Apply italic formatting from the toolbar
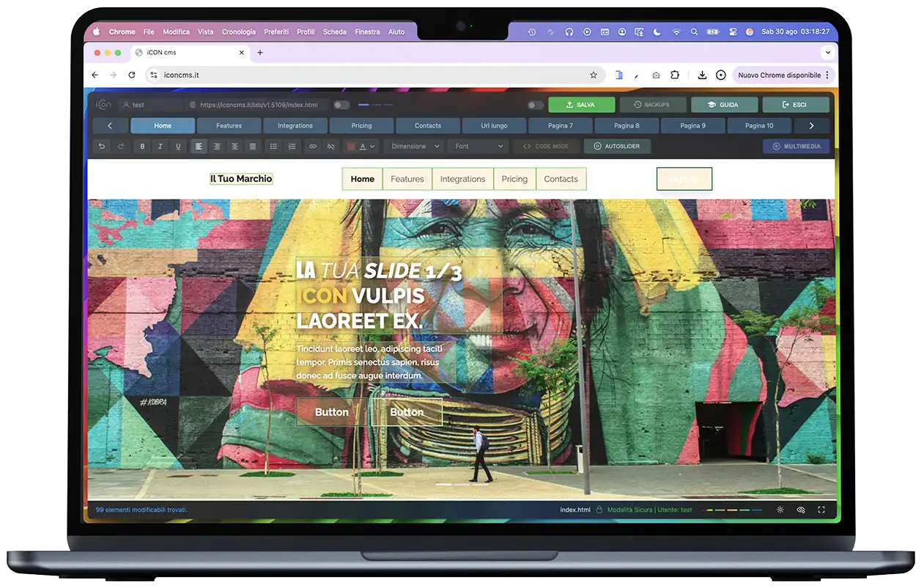The width and height of the screenshot is (924, 588). click(160, 147)
